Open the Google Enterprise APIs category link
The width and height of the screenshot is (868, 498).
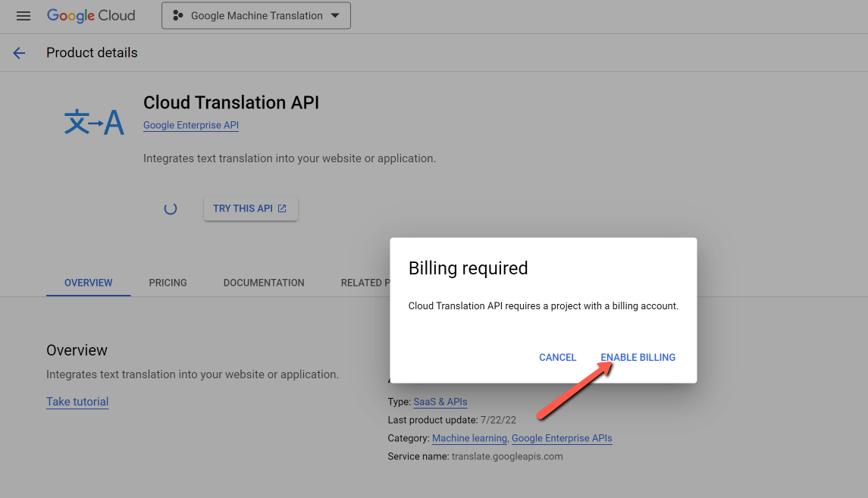coord(562,438)
